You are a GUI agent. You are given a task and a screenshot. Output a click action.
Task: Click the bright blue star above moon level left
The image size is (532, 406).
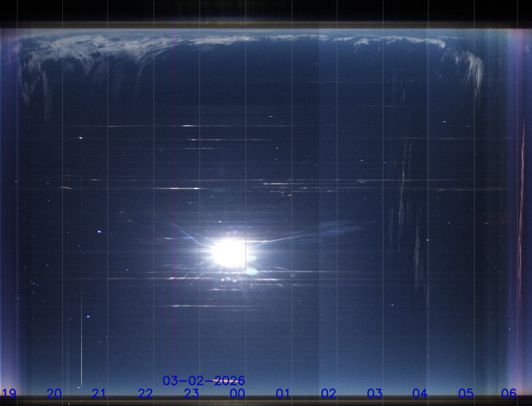(99, 231)
